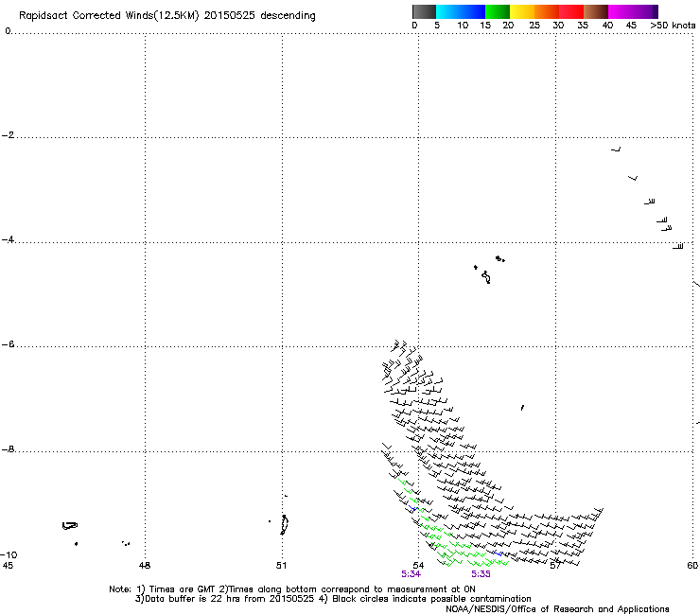This screenshot has width=700, height=615.
Task: Click the legend label 25
Action: 534,26
